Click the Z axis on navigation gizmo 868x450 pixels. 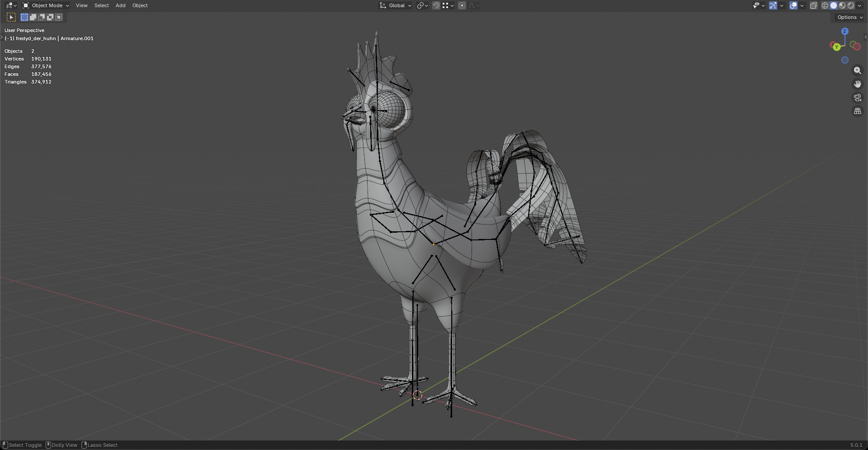pyautogui.click(x=844, y=31)
